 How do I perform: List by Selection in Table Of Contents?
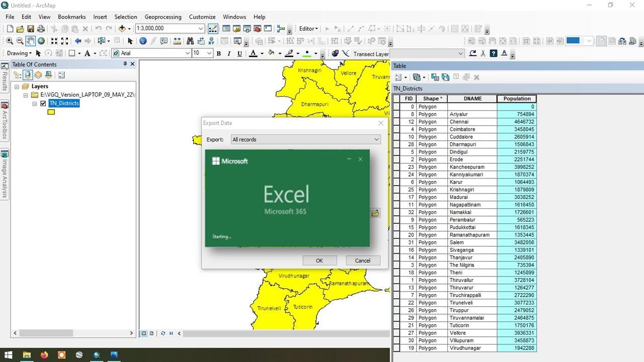tap(48, 75)
